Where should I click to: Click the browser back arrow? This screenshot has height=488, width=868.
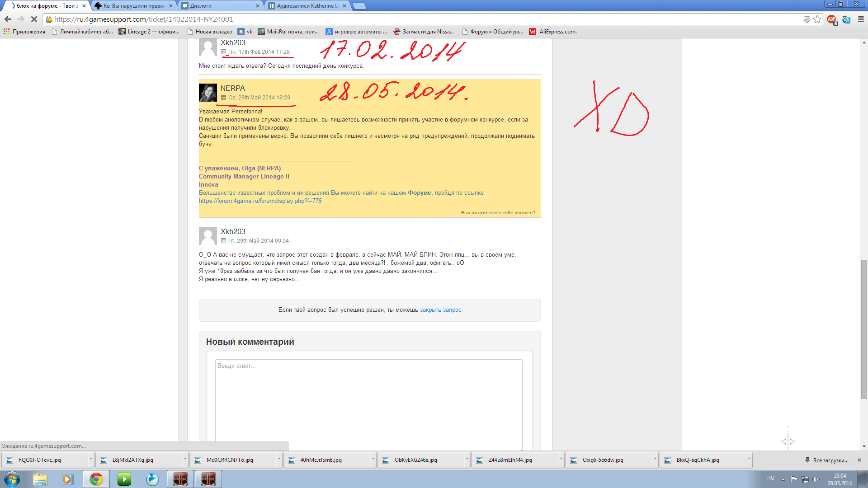(8, 19)
